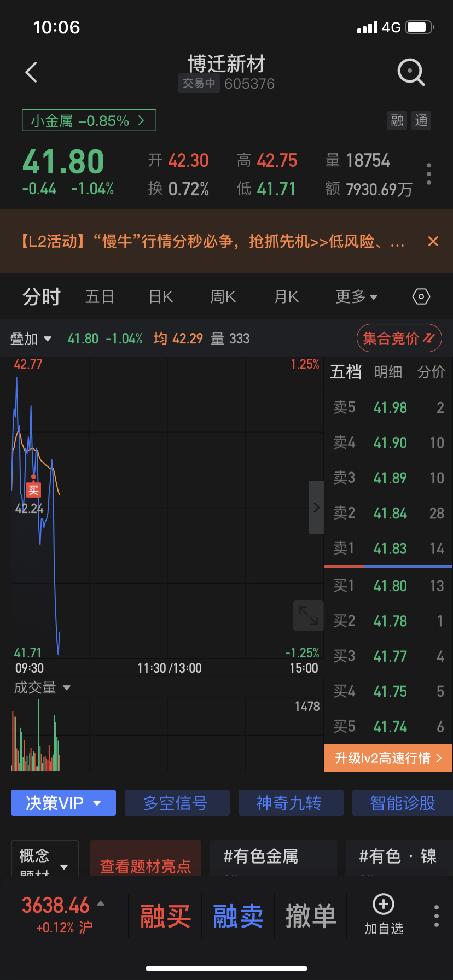The height and width of the screenshot is (980, 453).
Task: Open the 叠加 overlay dropdown
Action: [31, 339]
